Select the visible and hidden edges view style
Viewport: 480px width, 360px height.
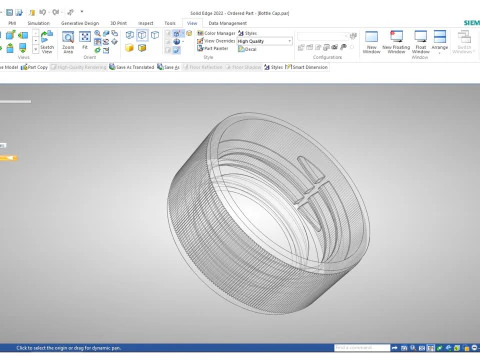tap(130, 35)
